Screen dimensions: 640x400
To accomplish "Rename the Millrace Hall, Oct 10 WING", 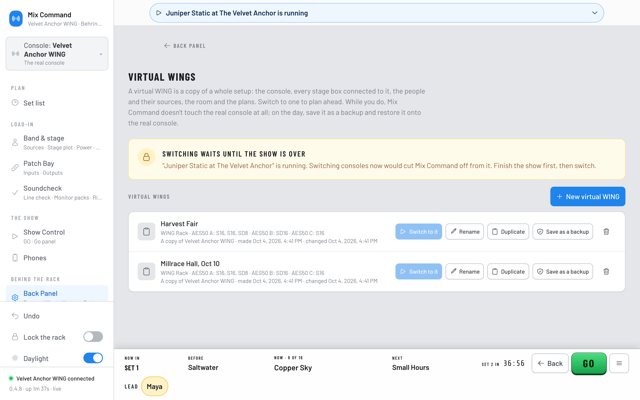I will 464,271.
